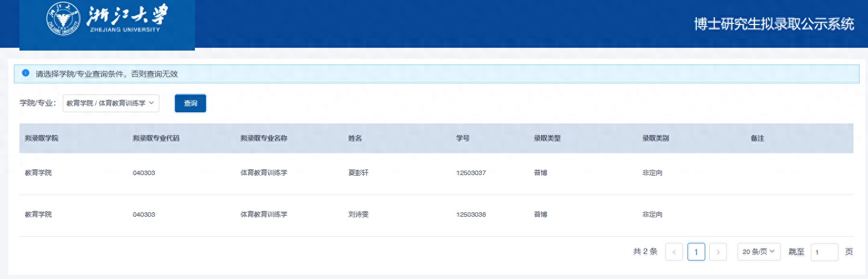Open the 学院/专业 dropdown selector
The width and height of the screenshot is (868, 279).
click(x=111, y=103)
